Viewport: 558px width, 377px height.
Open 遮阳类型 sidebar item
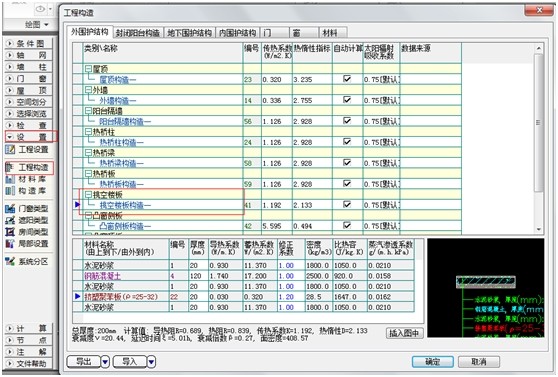click(x=27, y=220)
